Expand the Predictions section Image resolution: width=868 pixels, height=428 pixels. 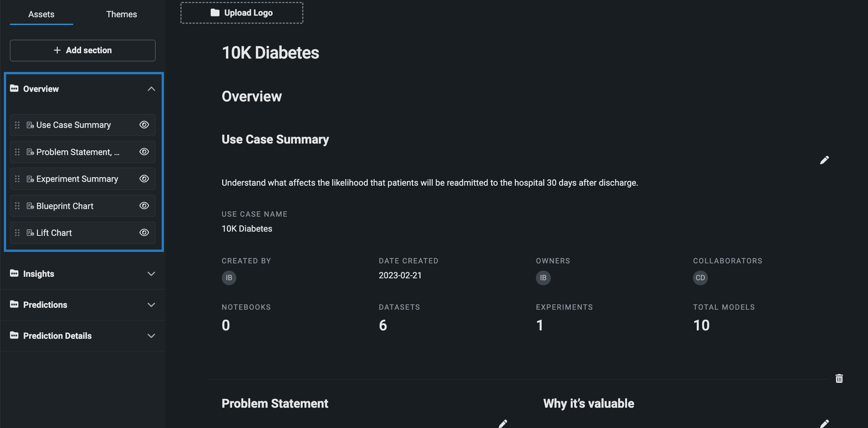[151, 305]
